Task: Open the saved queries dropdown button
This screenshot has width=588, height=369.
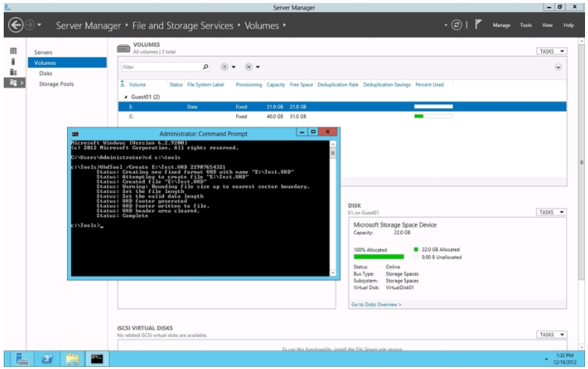Action: coord(253,67)
